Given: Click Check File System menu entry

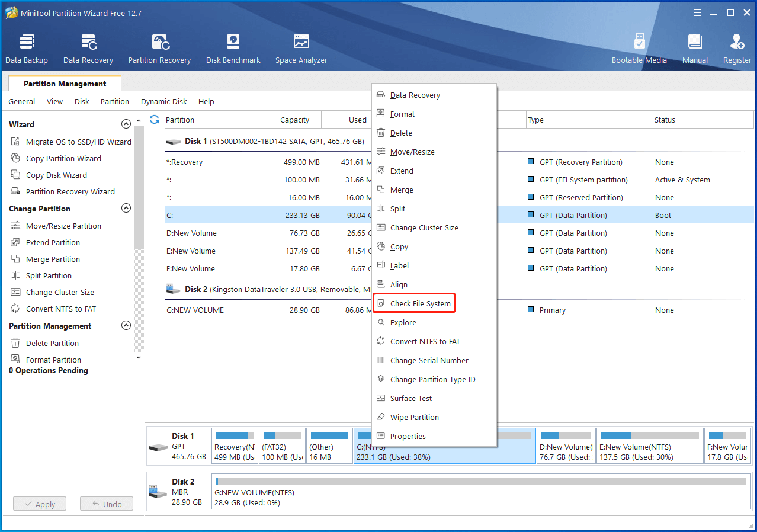Looking at the screenshot, I should click(x=434, y=303).
